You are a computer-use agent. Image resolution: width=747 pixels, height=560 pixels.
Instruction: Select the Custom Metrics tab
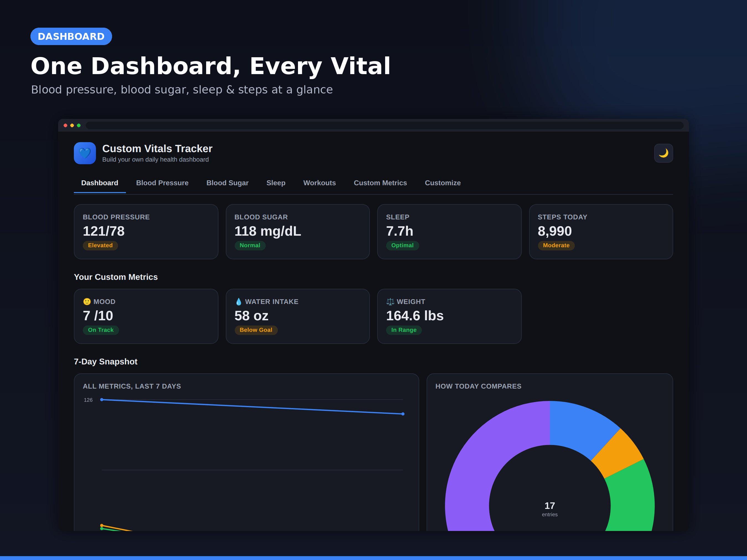click(x=380, y=183)
